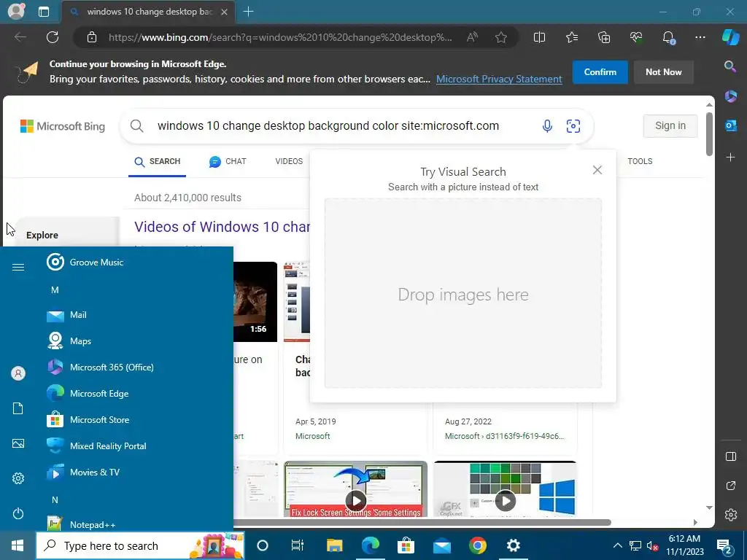Close the Try Visual Search popup

597,170
